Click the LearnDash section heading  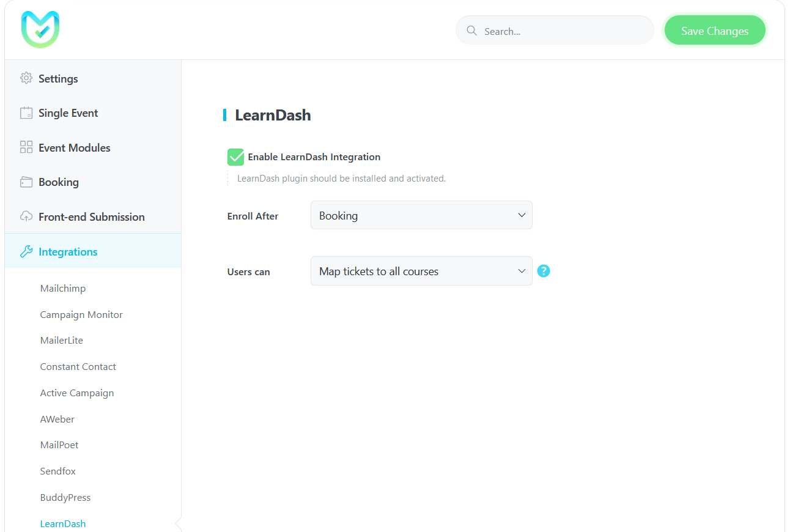(273, 115)
